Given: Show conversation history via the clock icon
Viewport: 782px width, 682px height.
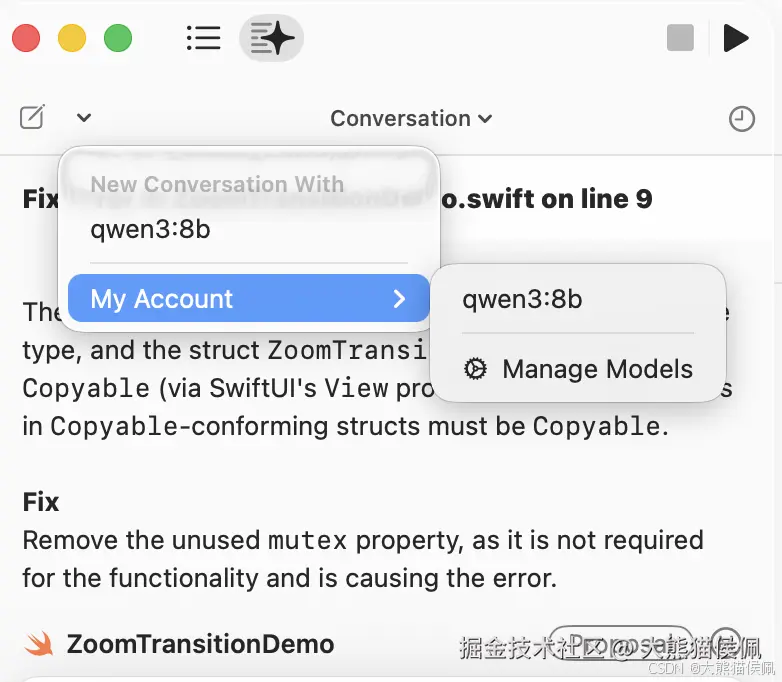Looking at the screenshot, I should point(741,119).
